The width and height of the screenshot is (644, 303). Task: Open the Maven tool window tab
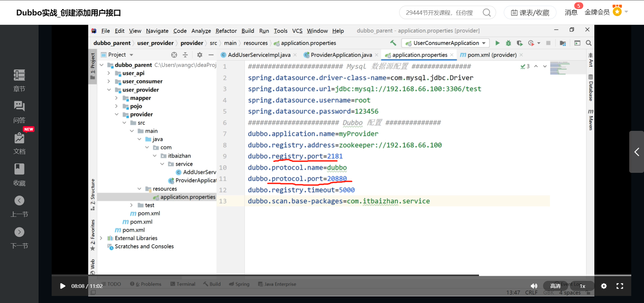(591, 120)
